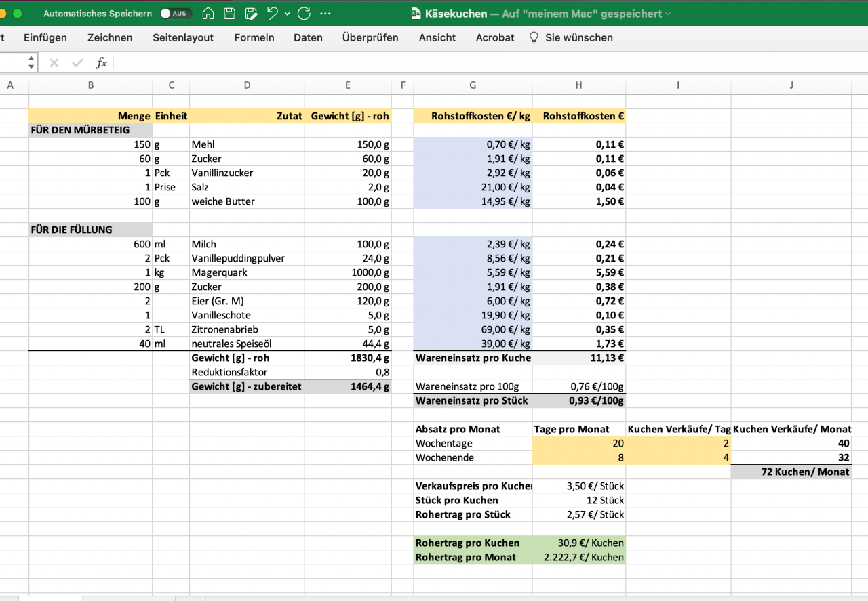Select the yellow cell with value 20

(x=578, y=443)
